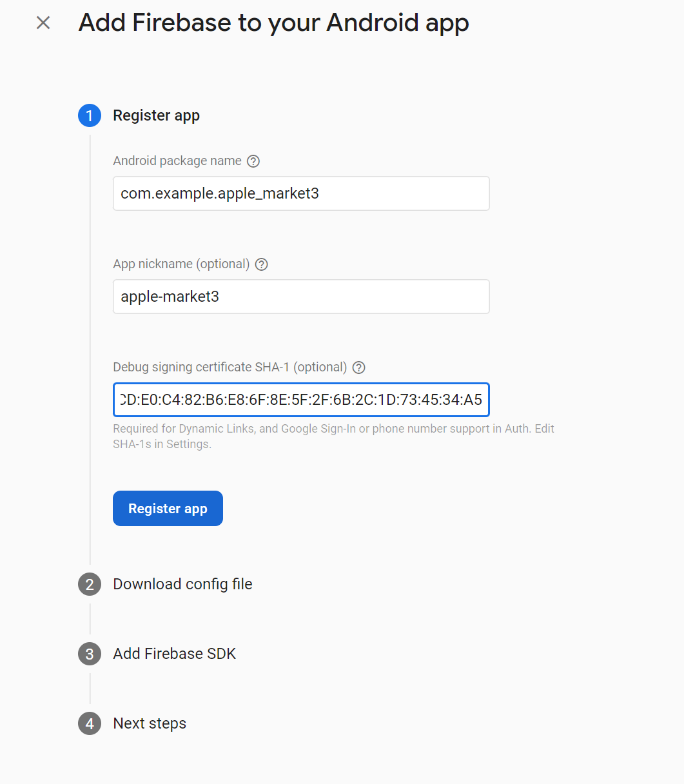
Task: Select step 1 circle icon
Action: tap(90, 115)
